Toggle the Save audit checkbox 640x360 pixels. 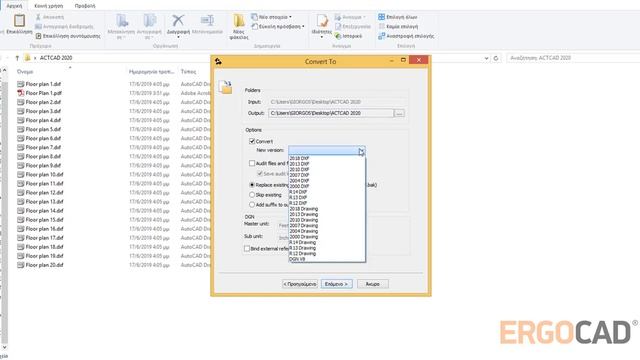coord(260,173)
